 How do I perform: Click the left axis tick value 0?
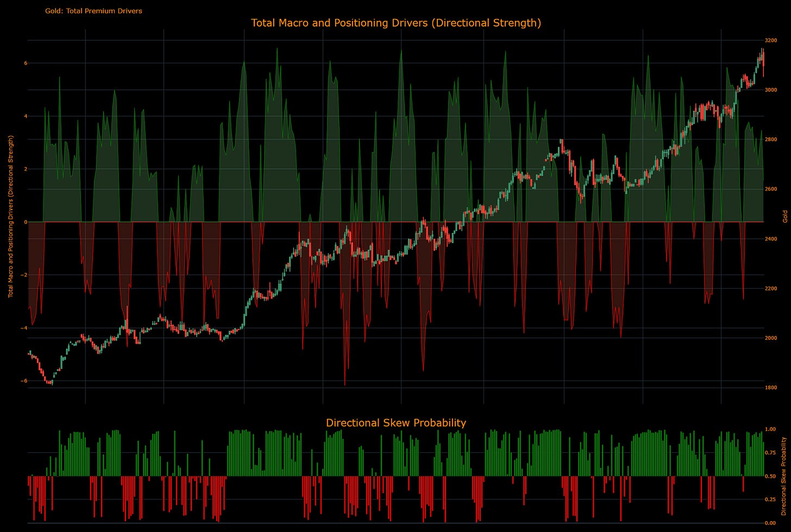click(26, 221)
